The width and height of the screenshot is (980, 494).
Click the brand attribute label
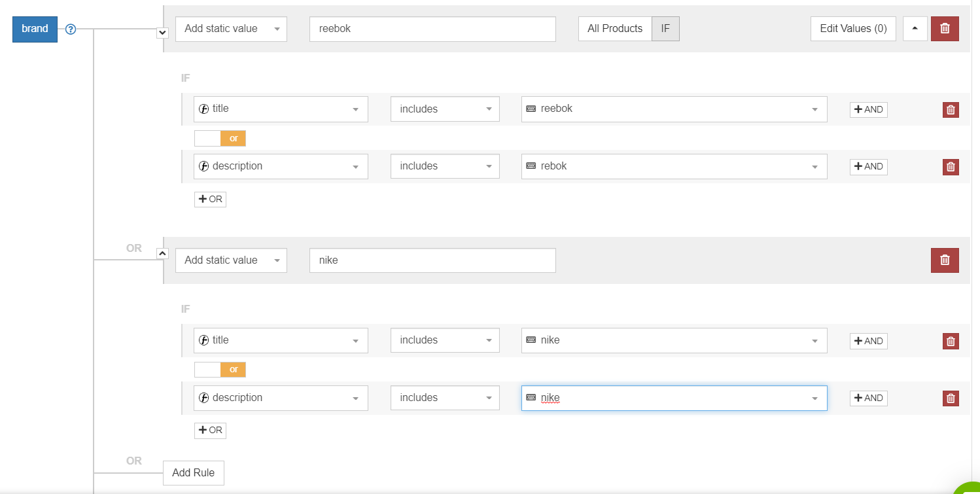[35, 29]
